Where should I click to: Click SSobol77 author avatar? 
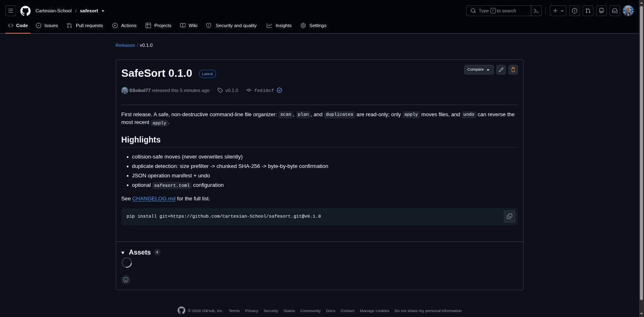(x=125, y=90)
